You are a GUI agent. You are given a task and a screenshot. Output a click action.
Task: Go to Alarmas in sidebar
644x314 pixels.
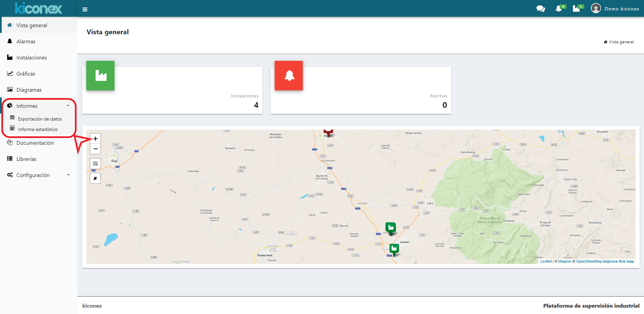pos(26,42)
